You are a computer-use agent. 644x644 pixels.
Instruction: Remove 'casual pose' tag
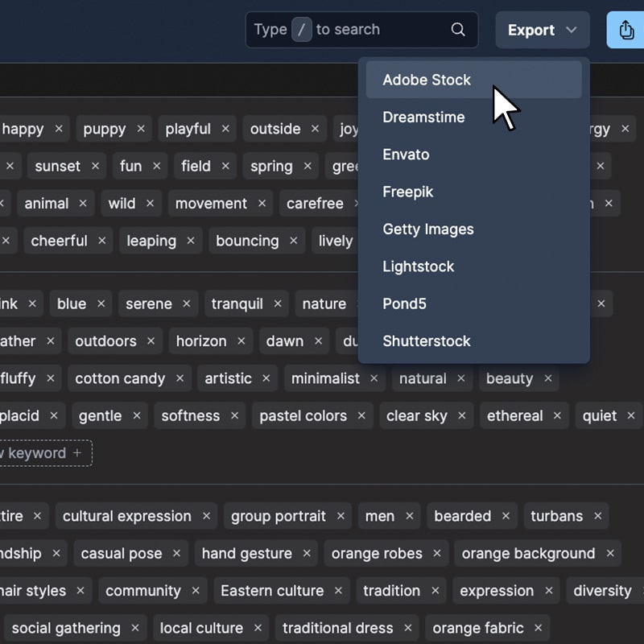(176, 553)
